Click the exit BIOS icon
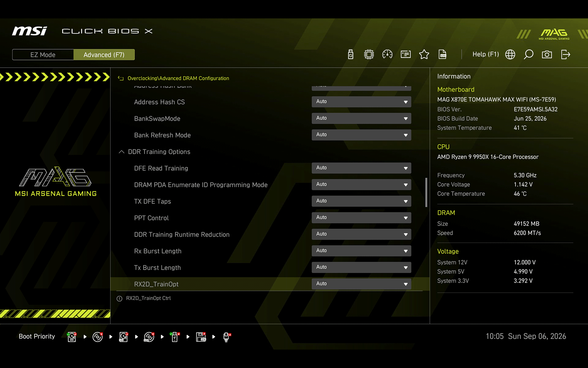The height and width of the screenshot is (368, 588). point(566,54)
